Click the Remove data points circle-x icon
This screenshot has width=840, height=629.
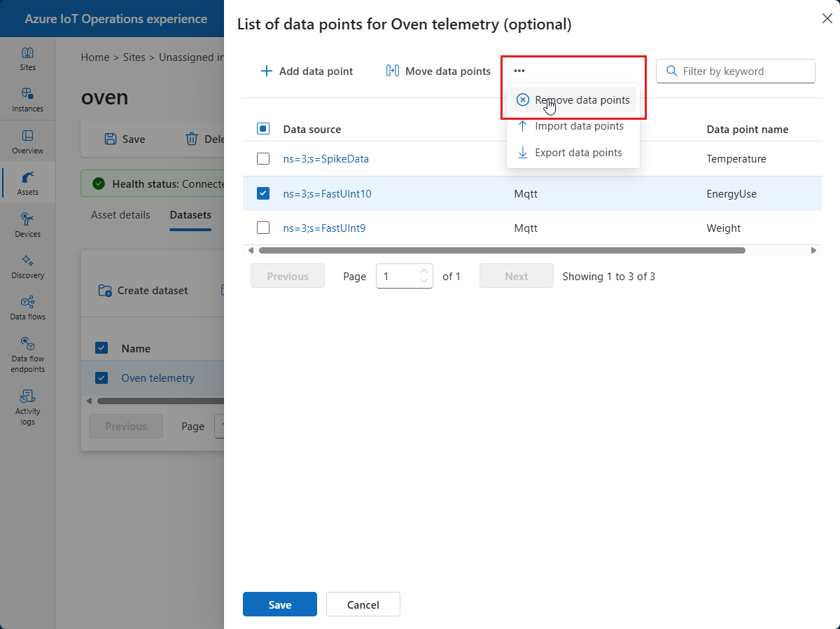[522, 100]
